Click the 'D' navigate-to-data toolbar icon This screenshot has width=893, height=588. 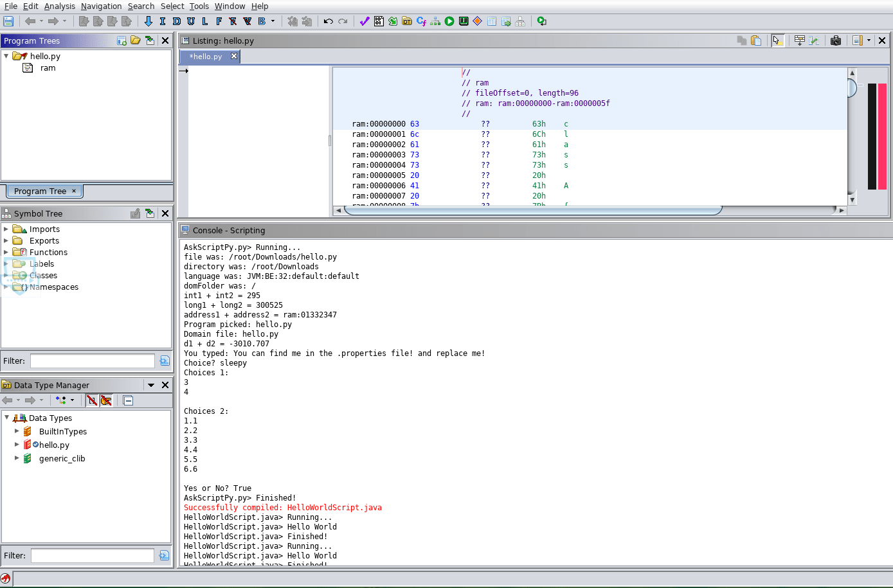tap(177, 21)
